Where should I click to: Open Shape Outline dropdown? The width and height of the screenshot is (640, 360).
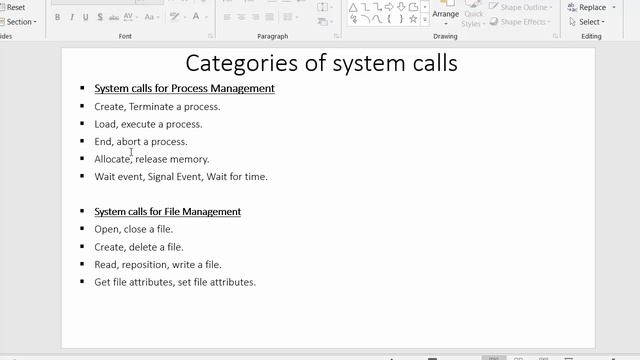[521, 7]
